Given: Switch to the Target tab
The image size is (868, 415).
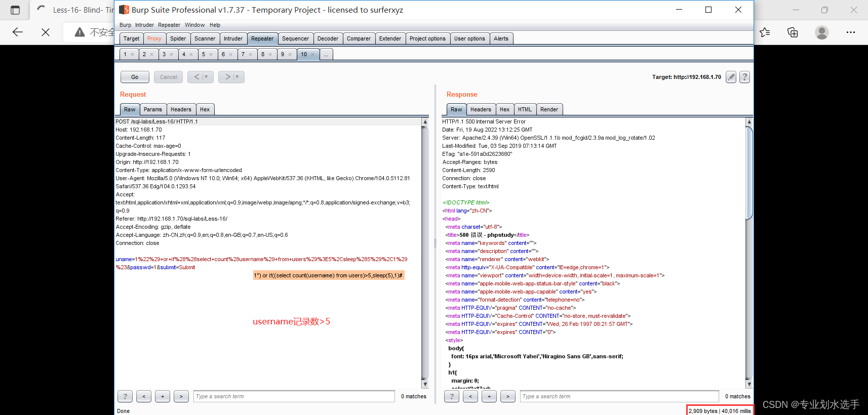Looking at the screenshot, I should 131,38.
